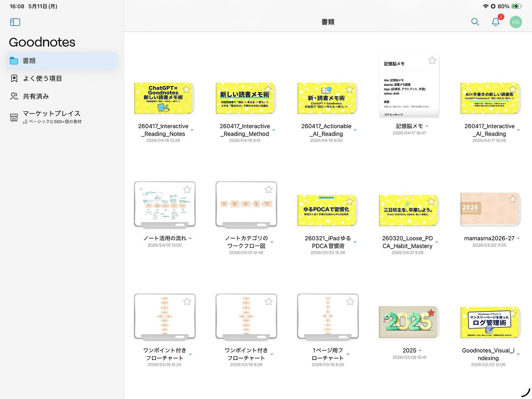Viewport: 532px width, 399px height.
Task: Select 書類 in the sidebar
Action: (62, 61)
